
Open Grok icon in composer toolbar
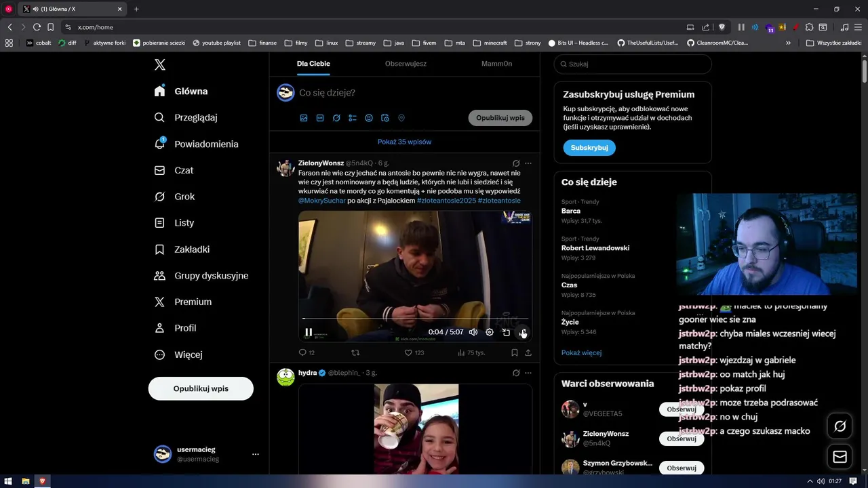pos(336,118)
